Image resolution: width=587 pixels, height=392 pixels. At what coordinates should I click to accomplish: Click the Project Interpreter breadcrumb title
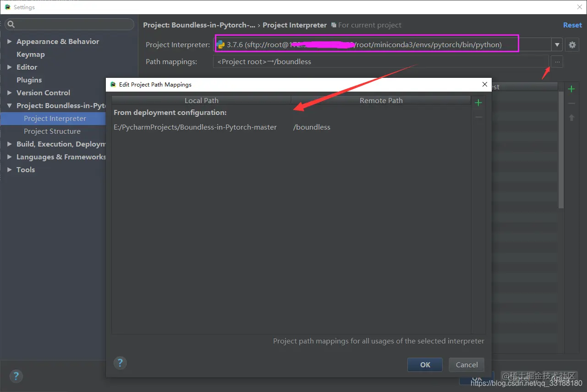click(x=295, y=25)
